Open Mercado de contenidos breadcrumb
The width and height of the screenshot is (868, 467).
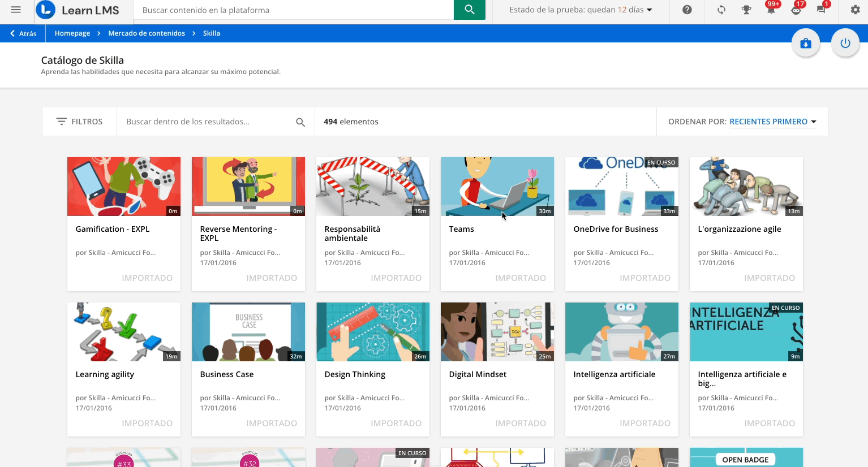[x=147, y=33]
